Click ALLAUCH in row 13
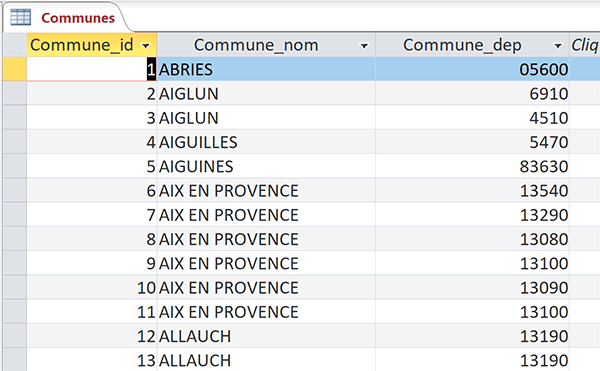This screenshot has width=600, height=371. tap(266, 360)
